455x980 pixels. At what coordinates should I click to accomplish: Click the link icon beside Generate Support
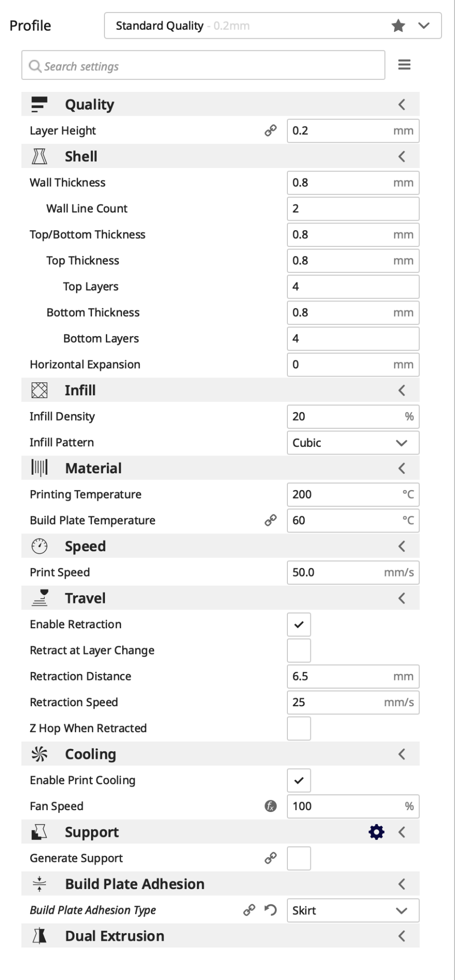point(271,858)
